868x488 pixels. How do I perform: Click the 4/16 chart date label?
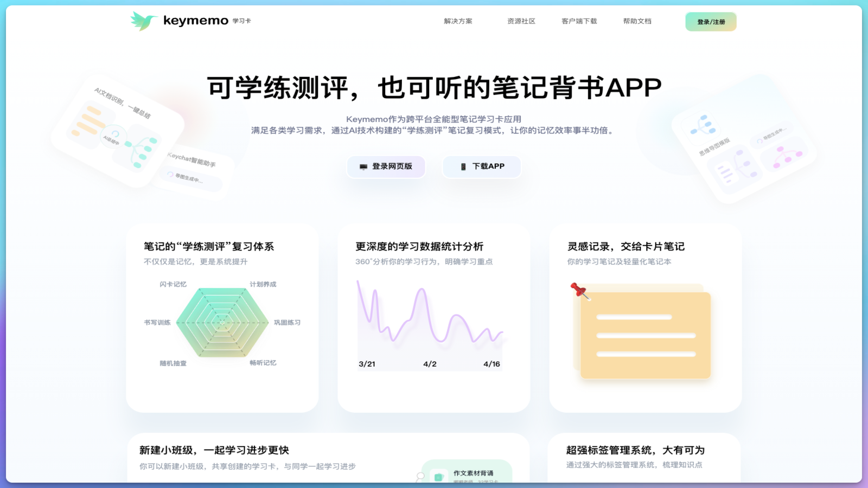coord(492,364)
